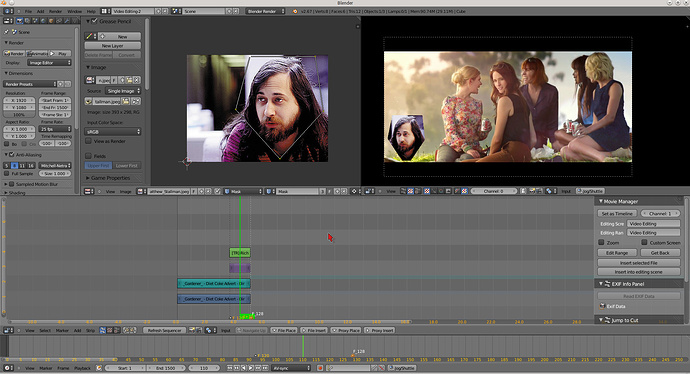This screenshot has width=690, height=374.
Task: Click the Refresh Sequencer button
Action: (165, 330)
